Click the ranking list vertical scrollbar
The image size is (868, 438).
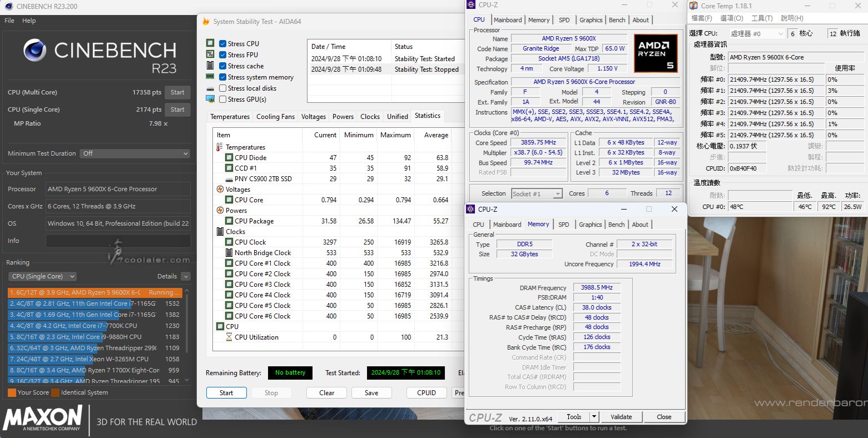click(x=187, y=335)
